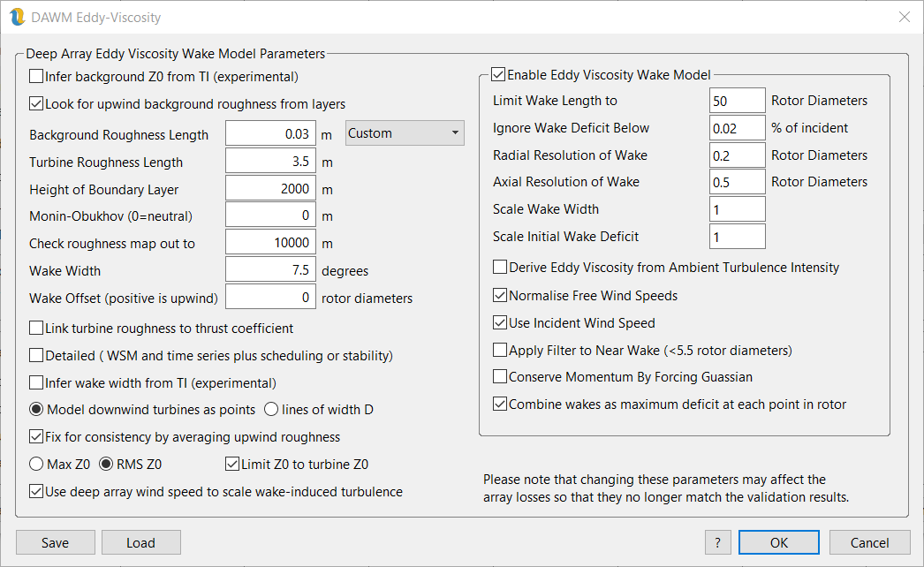Uncheck Look for upwind background roughness
Image resolution: width=924 pixels, height=567 pixels.
(x=36, y=103)
